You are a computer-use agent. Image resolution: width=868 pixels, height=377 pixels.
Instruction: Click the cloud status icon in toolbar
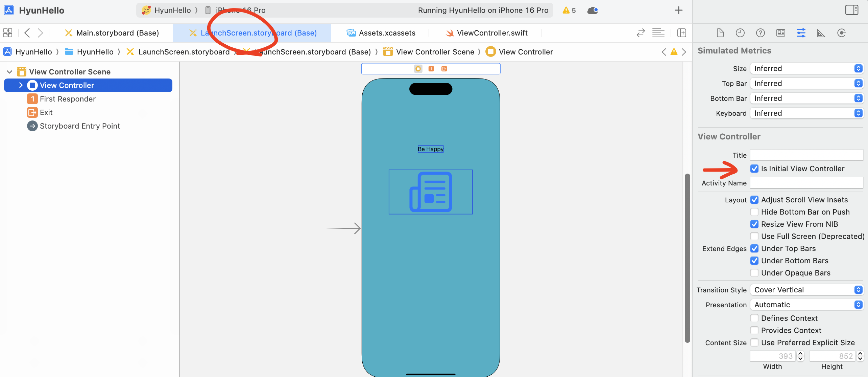point(593,10)
